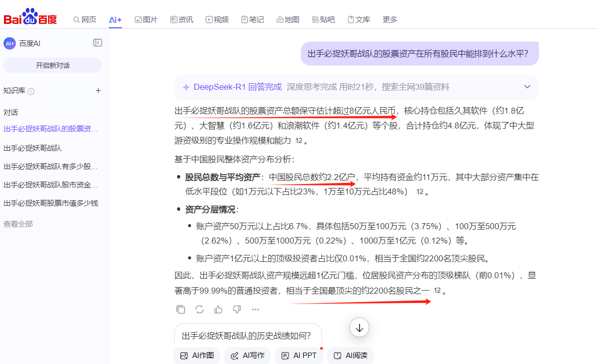Click 查看全部 to view all conversations

[x=18, y=224]
